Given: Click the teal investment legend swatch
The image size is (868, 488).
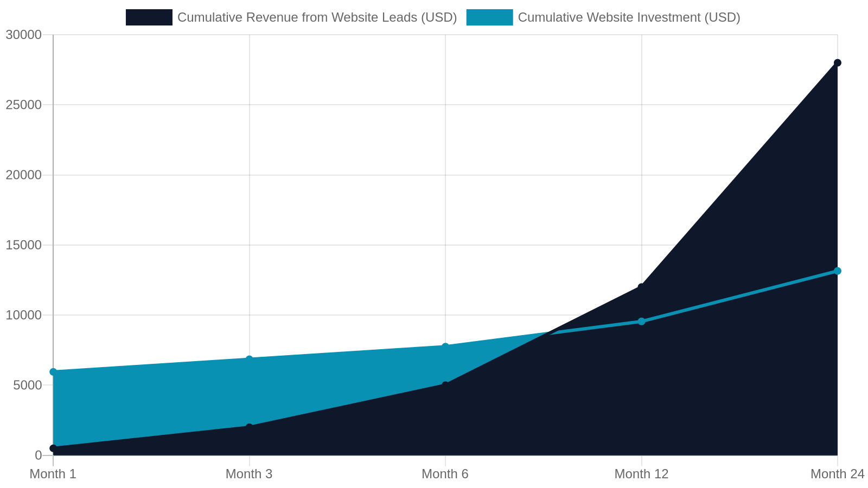Looking at the screenshot, I should pos(489,17).
